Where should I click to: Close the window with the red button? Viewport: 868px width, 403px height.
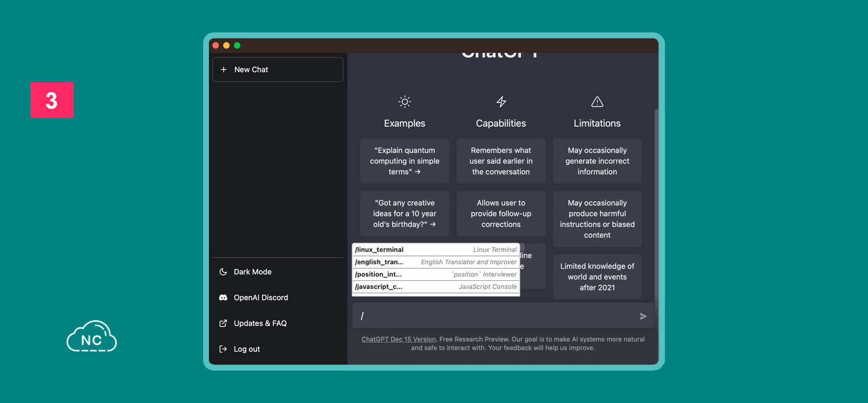pyautogui.click(x=216, y=46)
